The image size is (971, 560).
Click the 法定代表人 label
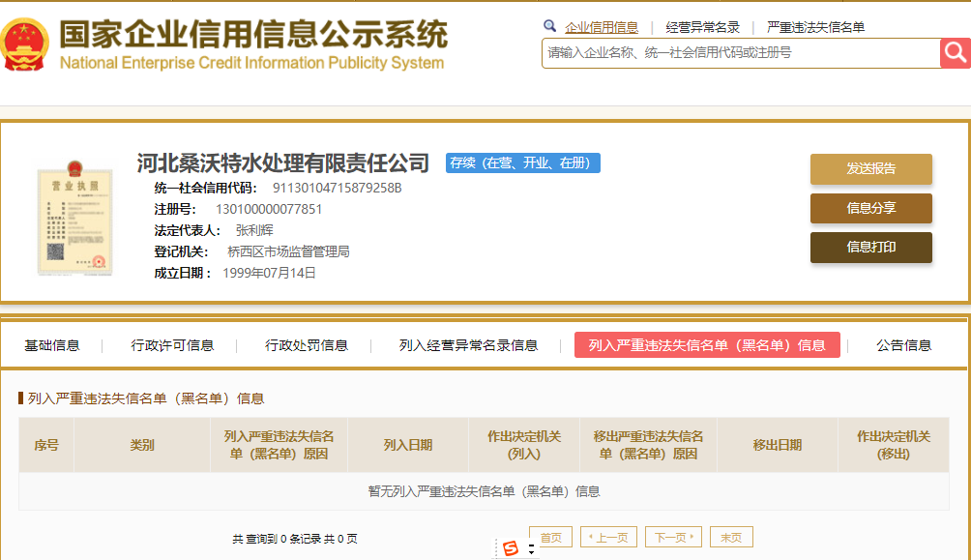pyautogui.click(x=188, y=230)
